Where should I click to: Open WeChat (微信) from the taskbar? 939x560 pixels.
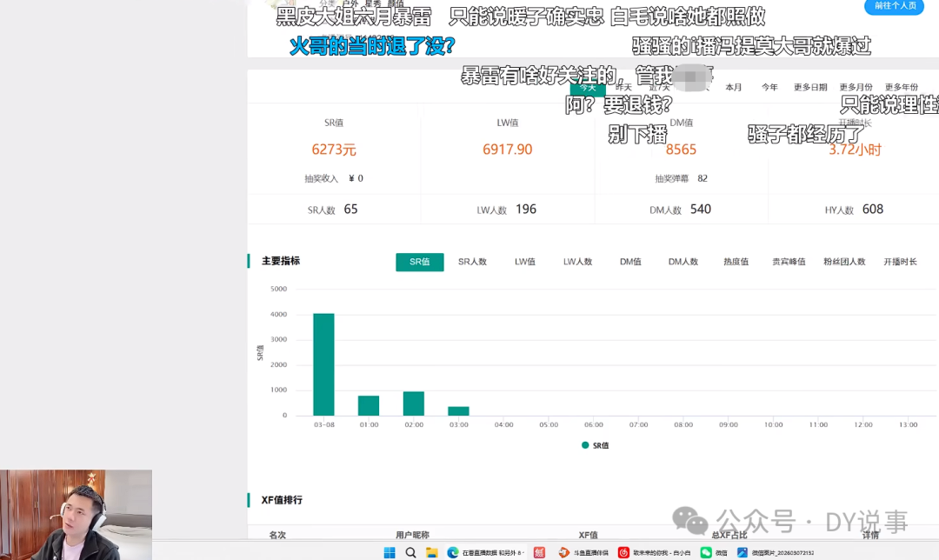click(715, 552)
